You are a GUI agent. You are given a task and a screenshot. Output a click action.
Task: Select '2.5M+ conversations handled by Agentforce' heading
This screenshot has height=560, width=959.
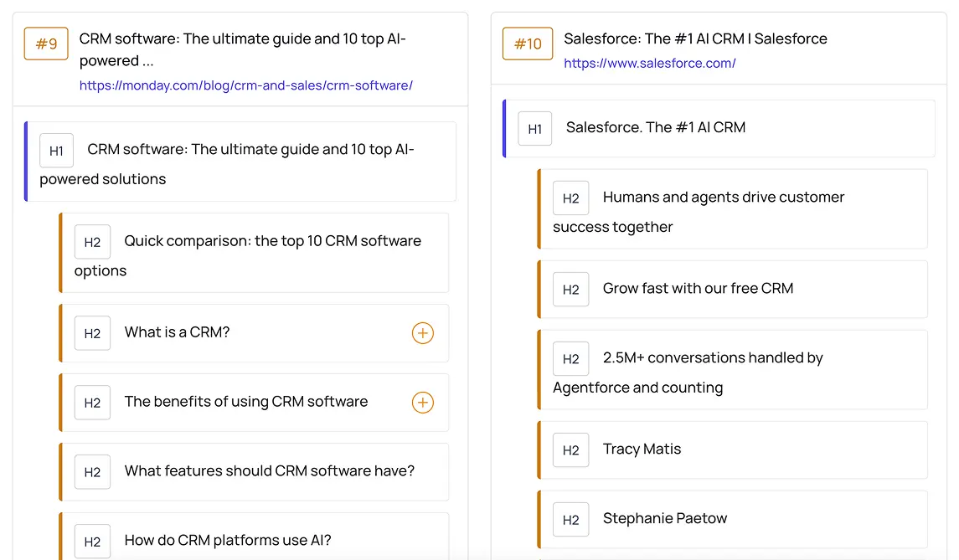733,370
